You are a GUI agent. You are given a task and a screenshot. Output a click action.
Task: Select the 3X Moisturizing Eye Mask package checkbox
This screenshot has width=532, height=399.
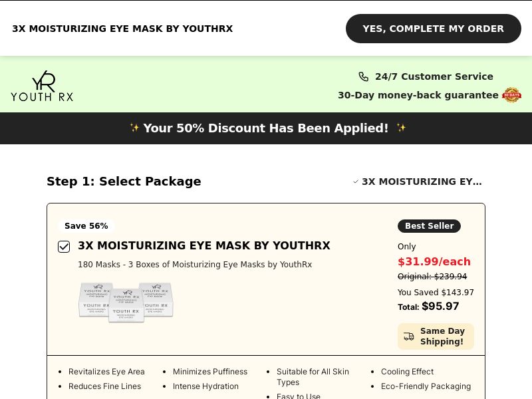(x=64, y=247)
